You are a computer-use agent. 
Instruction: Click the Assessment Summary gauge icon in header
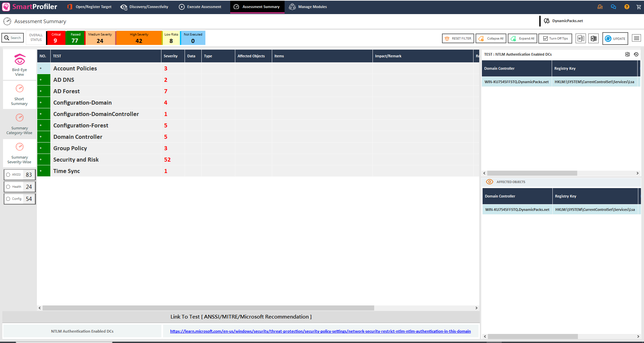[7, 21]
